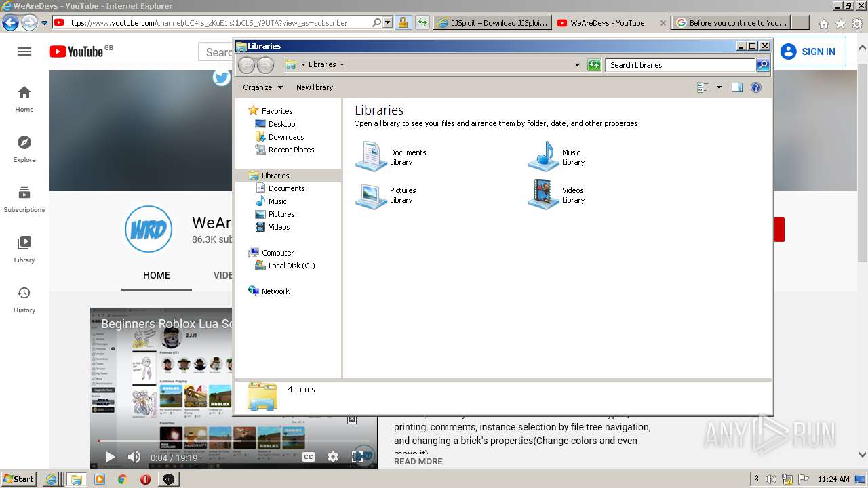Switch to Before you continue tab

click(x=732, y=22)
